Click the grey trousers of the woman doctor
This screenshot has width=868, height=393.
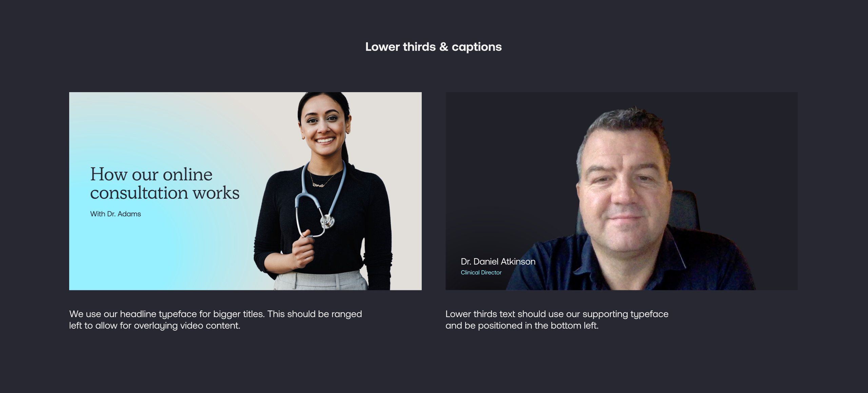[320, 281]
